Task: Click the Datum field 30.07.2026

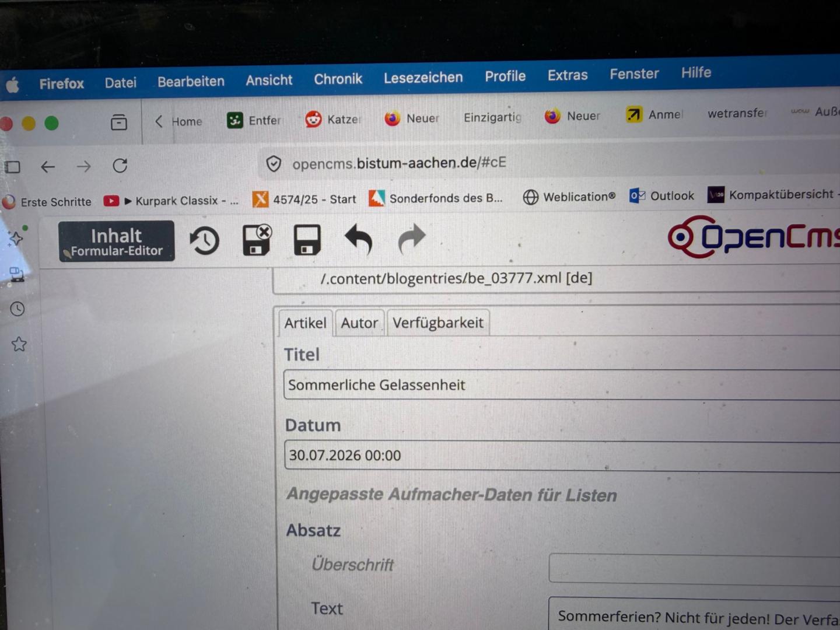Action: pyautogui.click(x=561, y=456)
